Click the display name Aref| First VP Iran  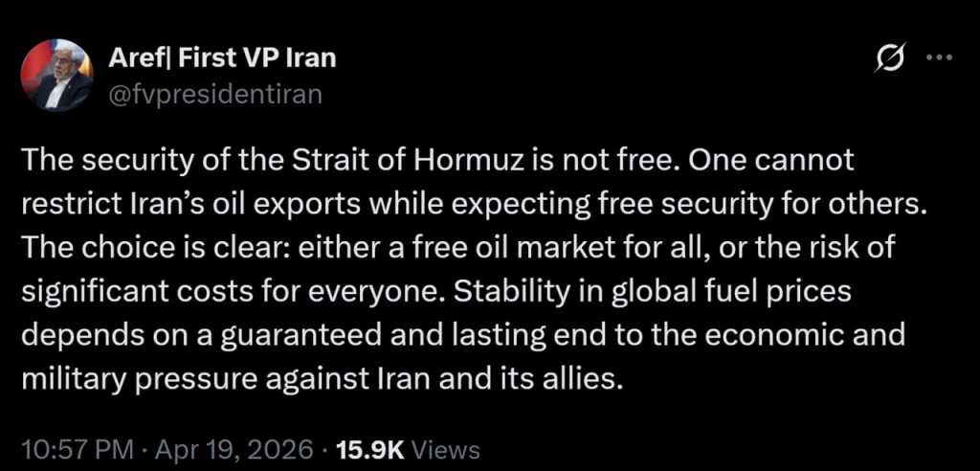click(224, 57)
